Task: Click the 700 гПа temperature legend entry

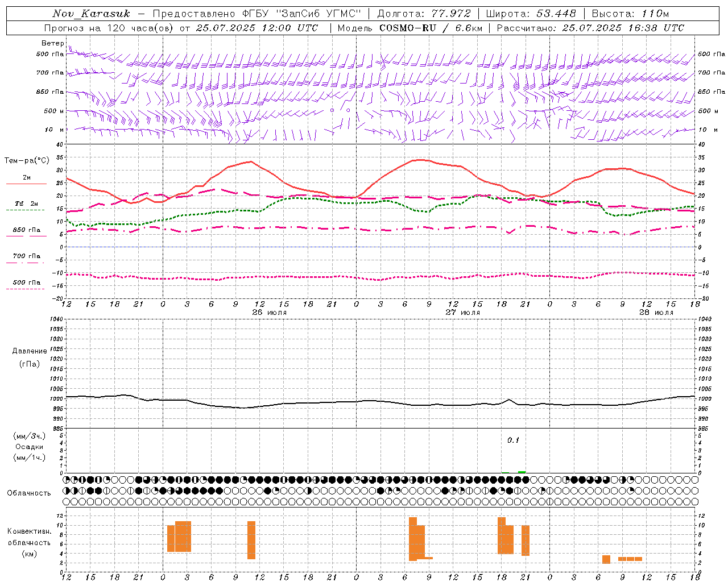Action: [x=27, y=256]
